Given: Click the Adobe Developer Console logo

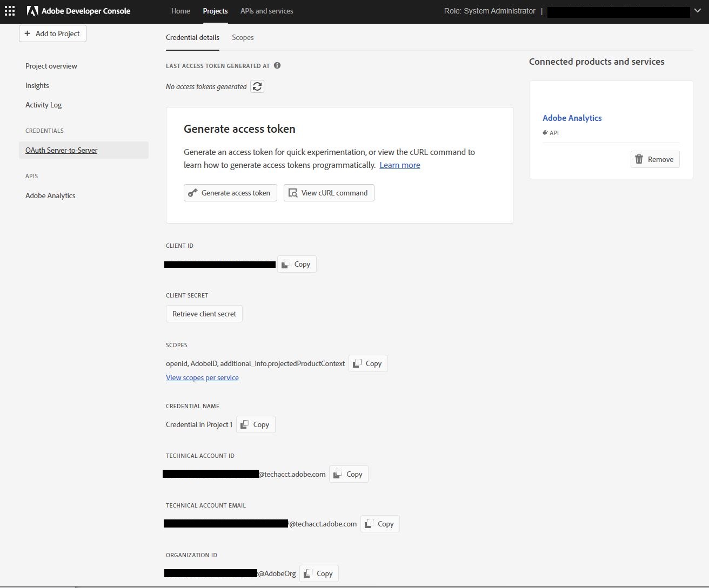Looking at the screenshot, I should coord(78,11).
